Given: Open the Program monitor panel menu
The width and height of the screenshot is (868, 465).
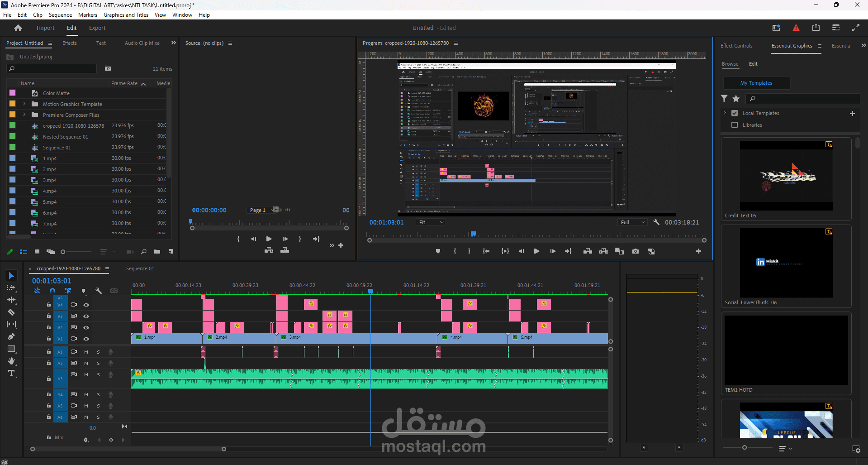Looking at the screenshot, I should pos(456,43).
